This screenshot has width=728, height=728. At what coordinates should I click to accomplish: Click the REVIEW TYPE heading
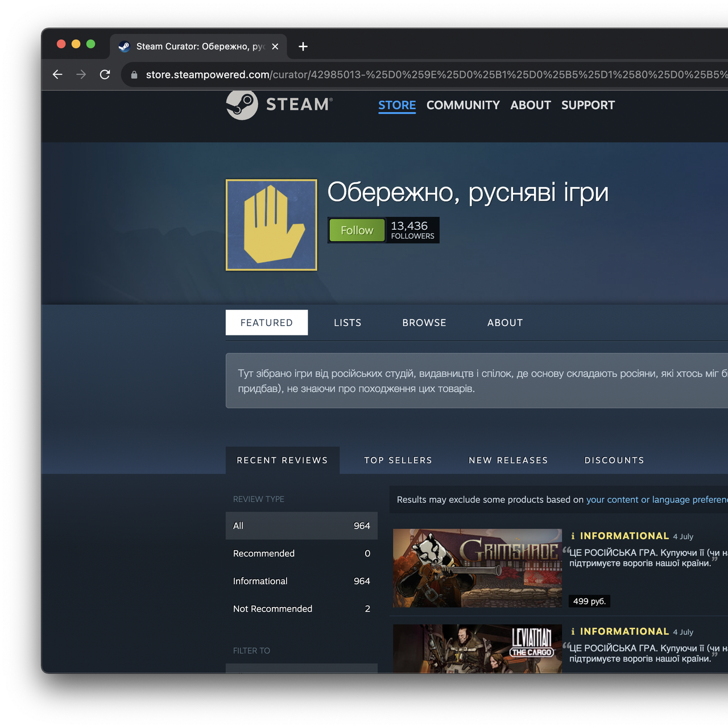[x=259, y=499]
